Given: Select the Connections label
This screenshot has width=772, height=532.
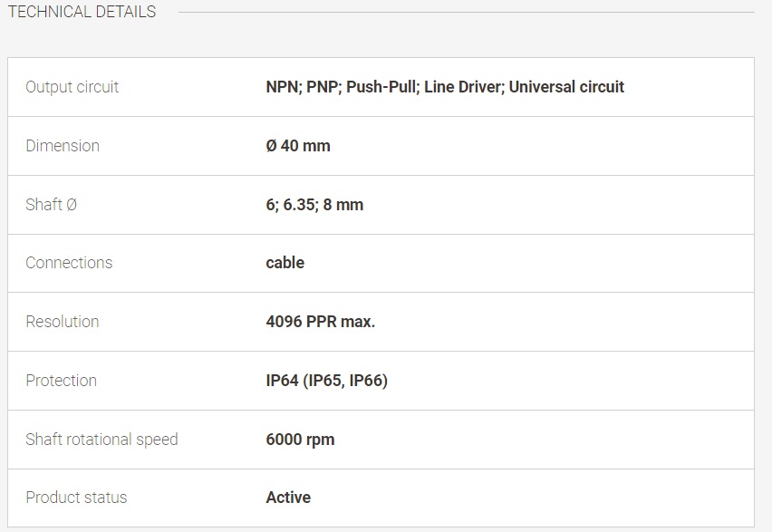Looking at the screenshot, I should click(x=69, y=263).
